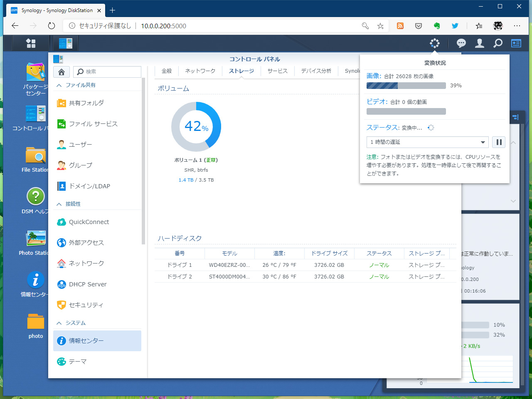Open セキュリティ in the sidebar
This screenshot has height=399, width=532.
pyautogui.click(x=97, y=305)
